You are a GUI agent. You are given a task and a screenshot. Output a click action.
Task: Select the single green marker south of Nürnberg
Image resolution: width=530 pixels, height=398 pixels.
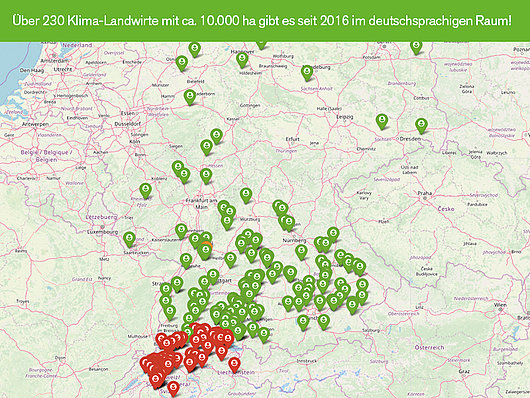[x=301, y=253]
